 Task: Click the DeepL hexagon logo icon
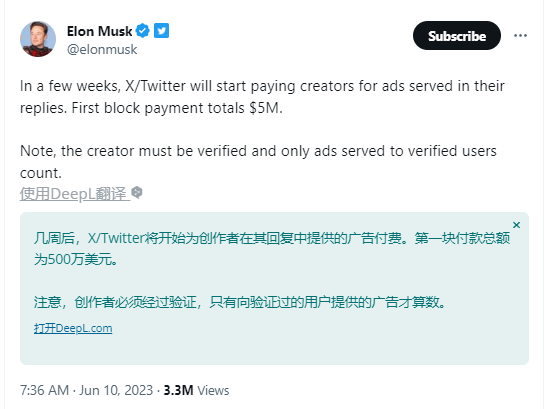[x=137, y=193]
